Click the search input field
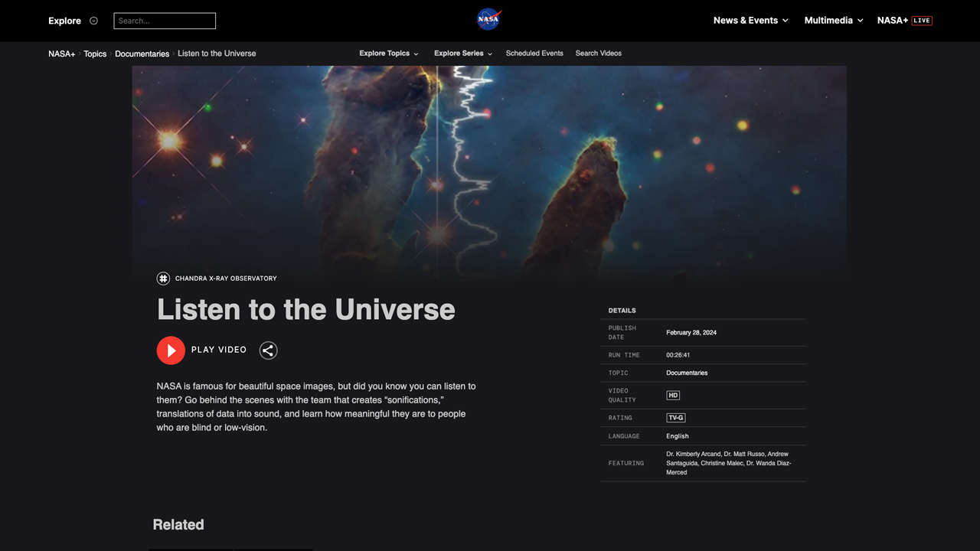This screenshot has height=551, width=980. [x=165, y=21]
